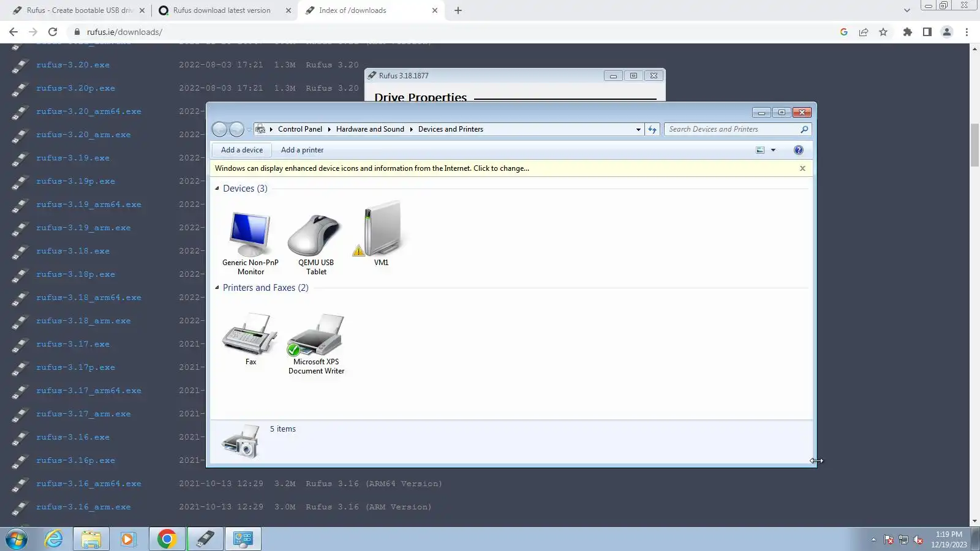Open the Windows Start menu
980x551 pixels.
[17, 539]
